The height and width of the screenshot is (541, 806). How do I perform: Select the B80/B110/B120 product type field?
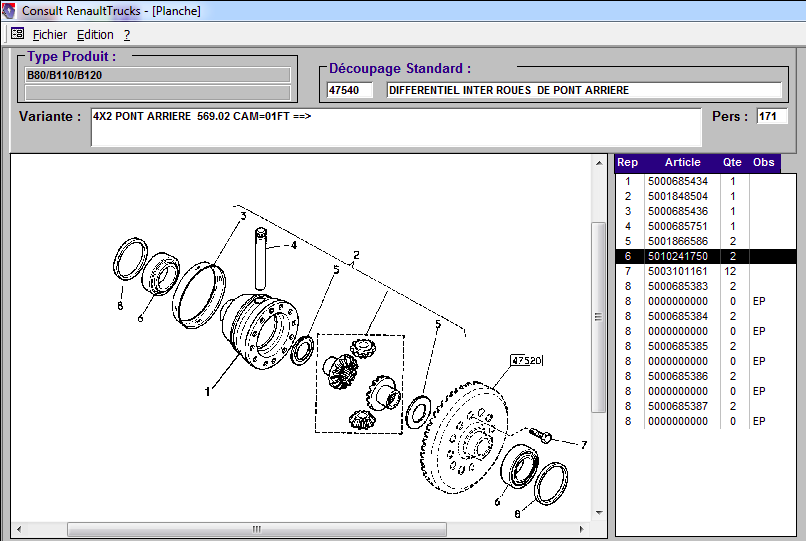pyautogui.click(x=157, y=75)
